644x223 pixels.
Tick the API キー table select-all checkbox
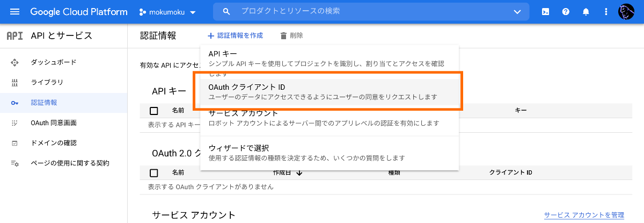[x=154, y=111]
